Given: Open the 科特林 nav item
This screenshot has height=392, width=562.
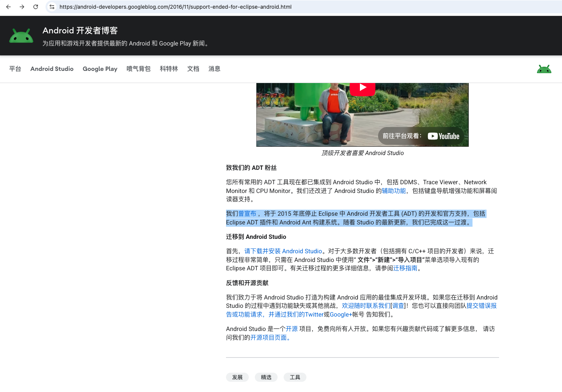Looking at the screenshot, I should 169,69.
